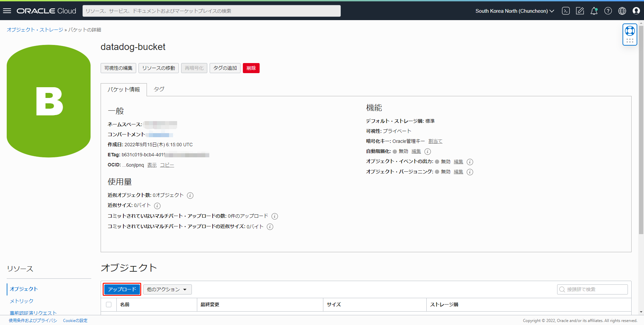Switch to the タグ tab
644x325 pixels.
point(159,89)
